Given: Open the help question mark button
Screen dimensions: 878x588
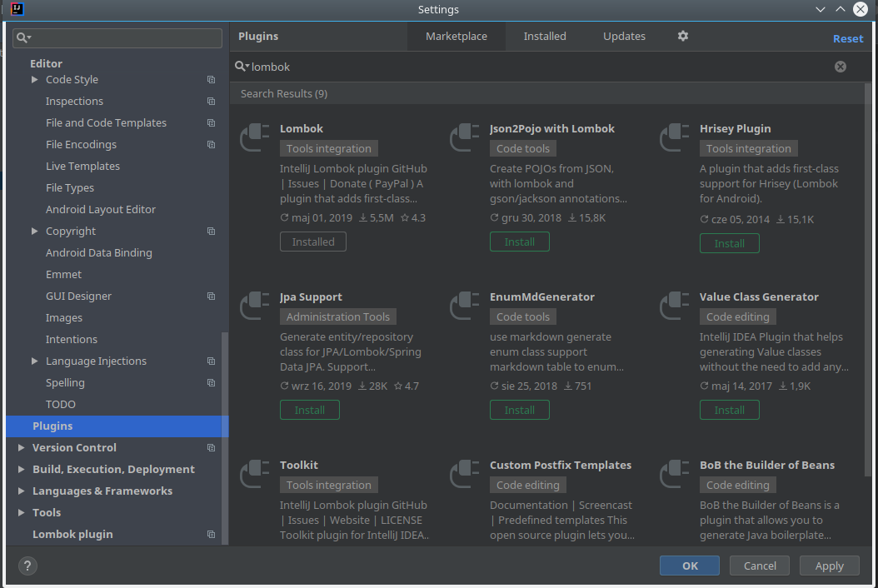Looking at the screenshot, I should coord(27,566).
